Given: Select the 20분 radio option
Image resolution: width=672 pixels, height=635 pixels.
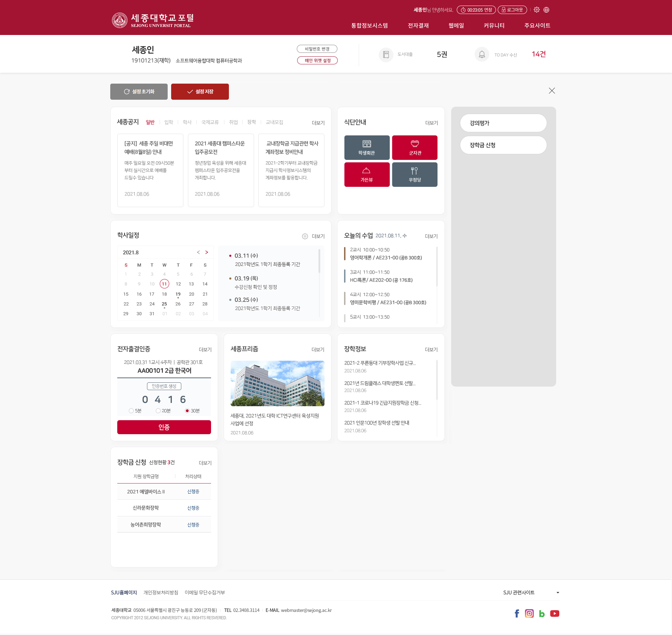Looking at the screenshot, I should coord(158,411).
